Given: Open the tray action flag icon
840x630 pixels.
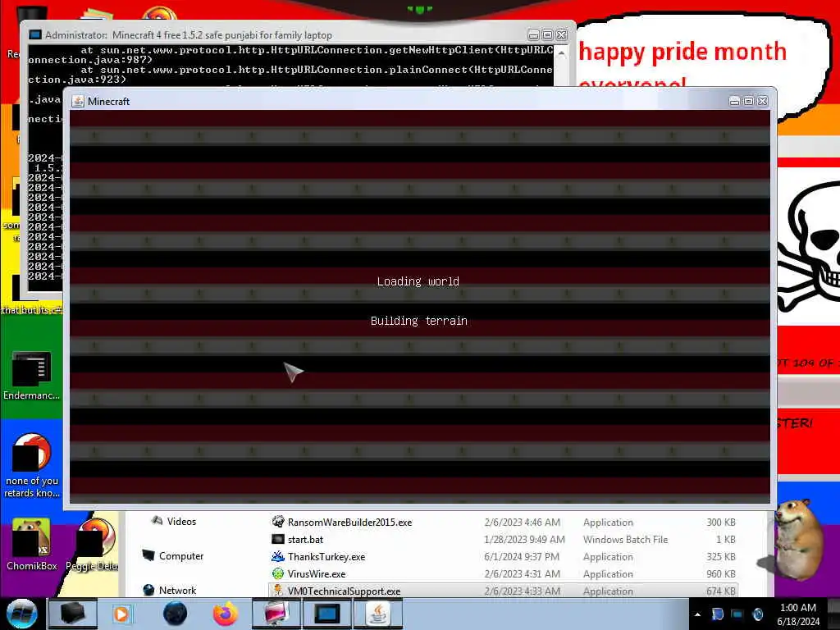Looking at the screenshot, I should tap(717, 614).
